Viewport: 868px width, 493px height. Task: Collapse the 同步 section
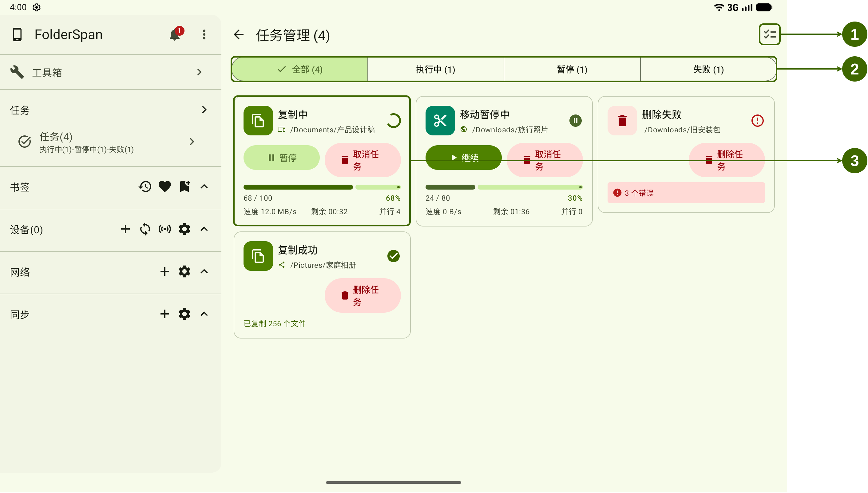(x=204, y=314)
